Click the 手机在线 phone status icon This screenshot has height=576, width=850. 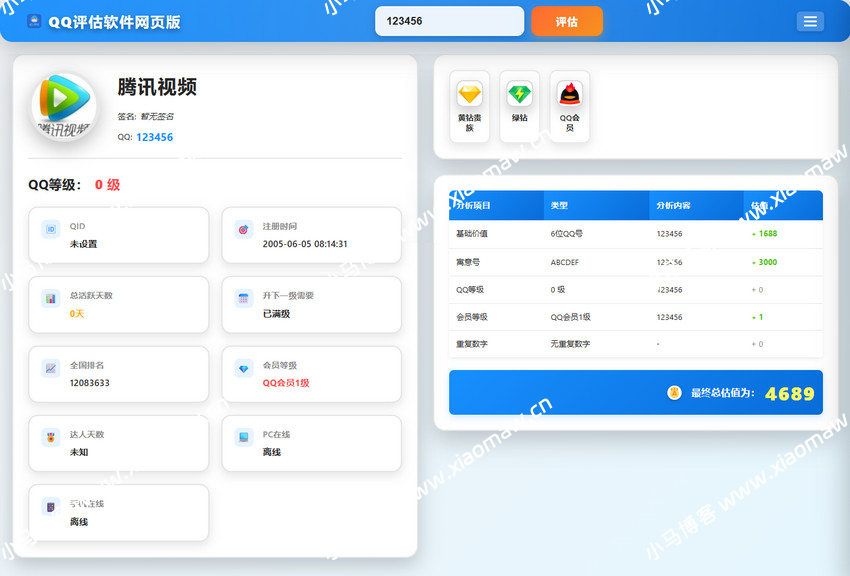(x=51, y=506)
